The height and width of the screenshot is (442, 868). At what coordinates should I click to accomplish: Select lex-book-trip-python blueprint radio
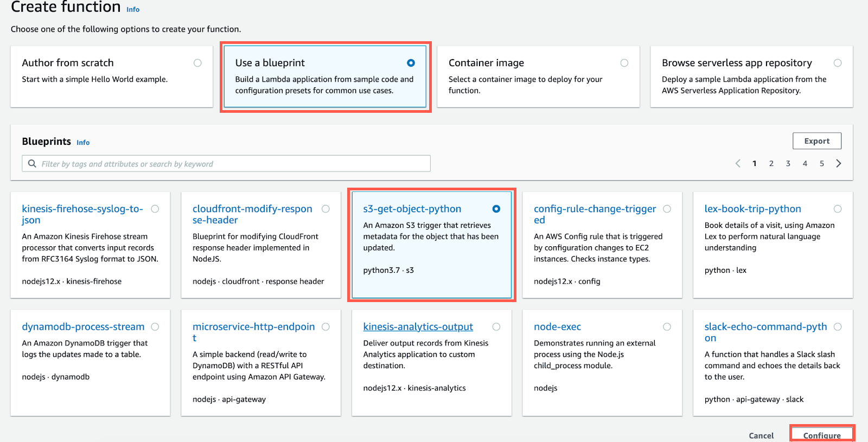[x=838, y=209]
